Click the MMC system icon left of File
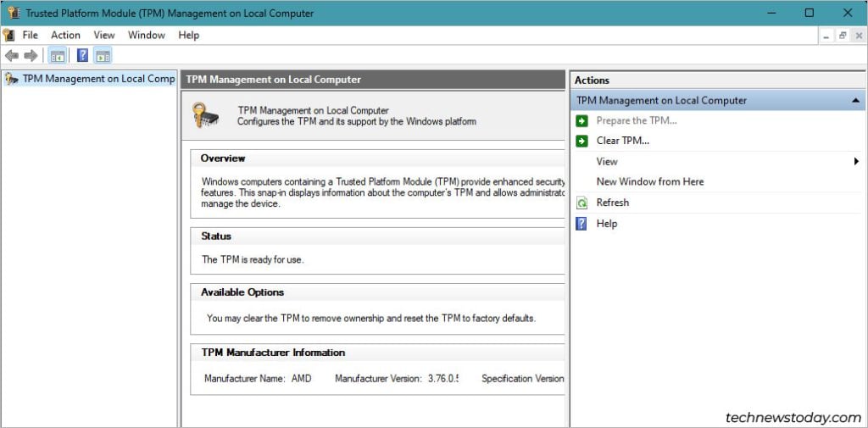868x428 pixels. 8,35
